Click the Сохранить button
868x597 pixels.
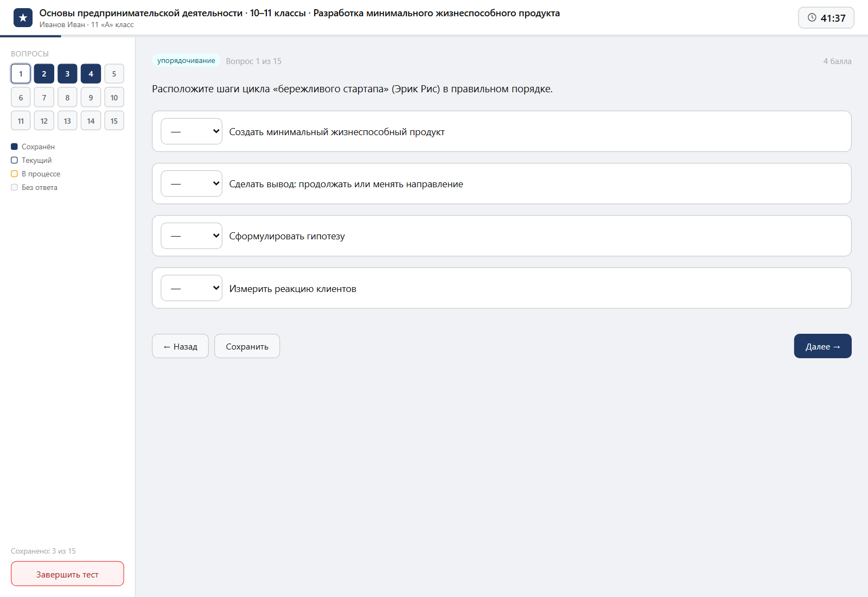[x=247, y=346]
